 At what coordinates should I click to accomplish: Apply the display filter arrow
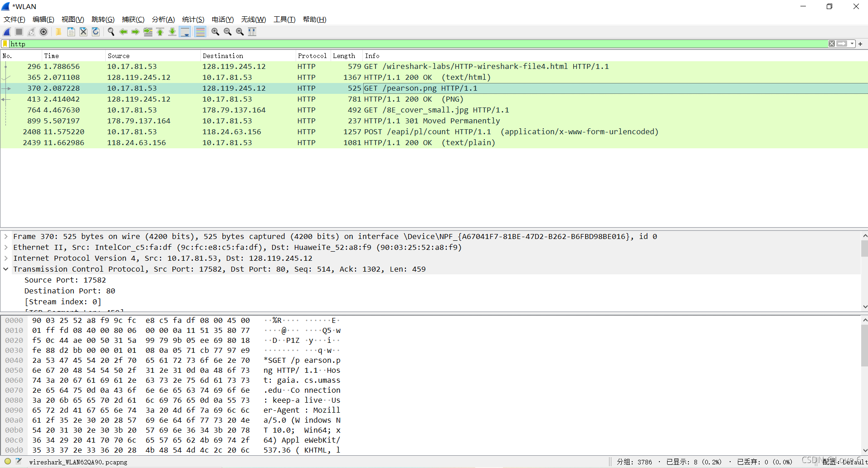[x=842, y=44]
